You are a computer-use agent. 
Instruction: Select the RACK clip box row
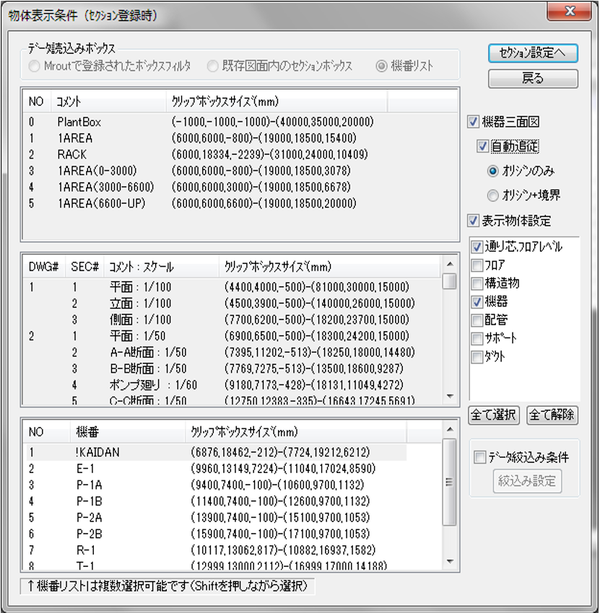[x=72, y=154]
